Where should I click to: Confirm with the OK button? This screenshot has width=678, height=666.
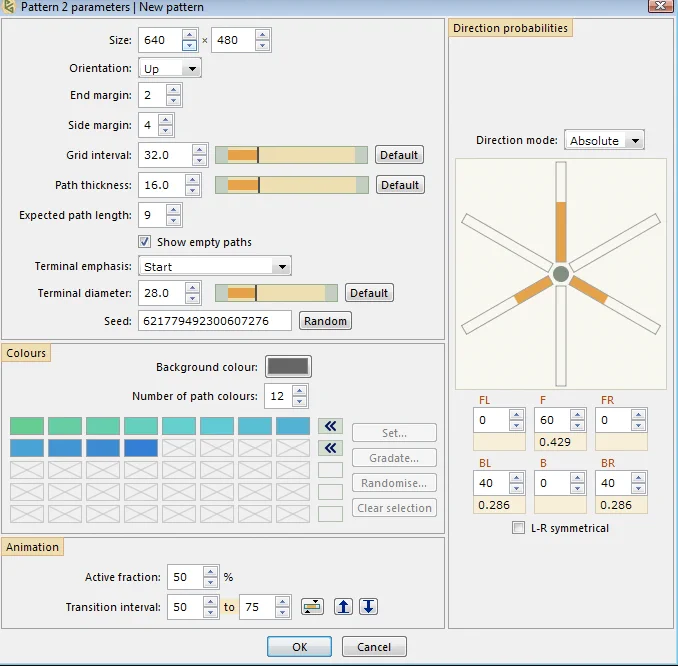[x=299, y=647]
